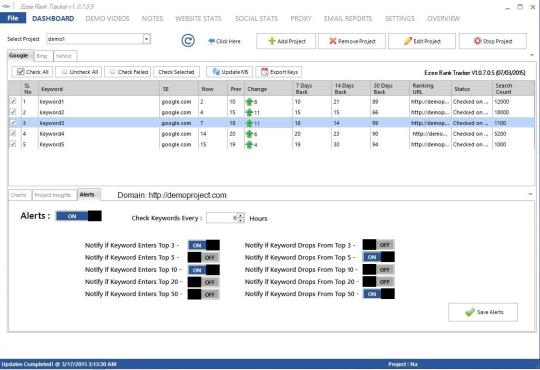Select the Yahoo search engine tab

(65, 56)
